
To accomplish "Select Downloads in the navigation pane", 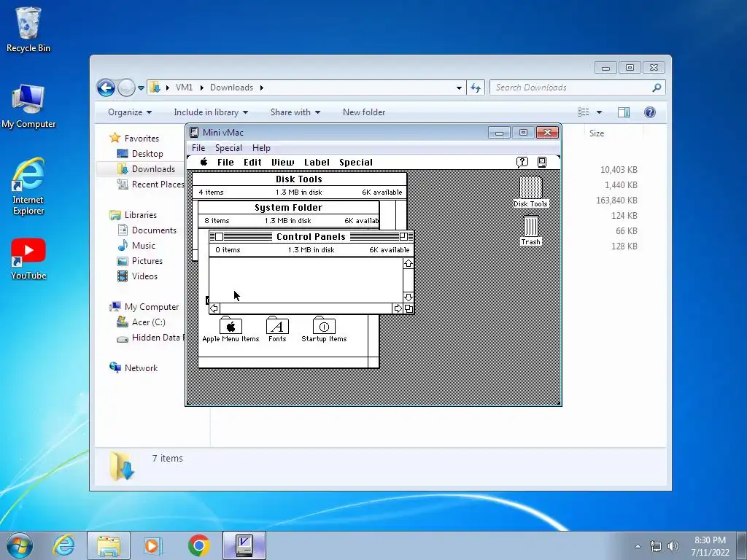I will [153, 168].
